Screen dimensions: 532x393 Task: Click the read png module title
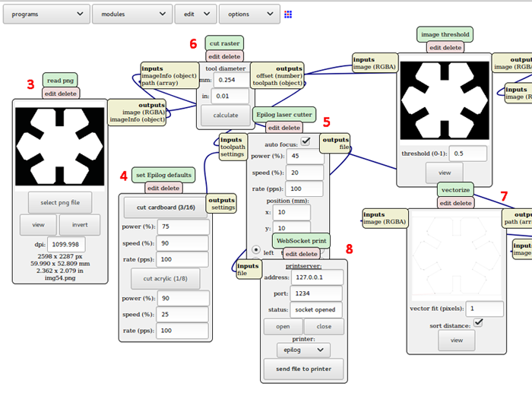coord(60,81)
